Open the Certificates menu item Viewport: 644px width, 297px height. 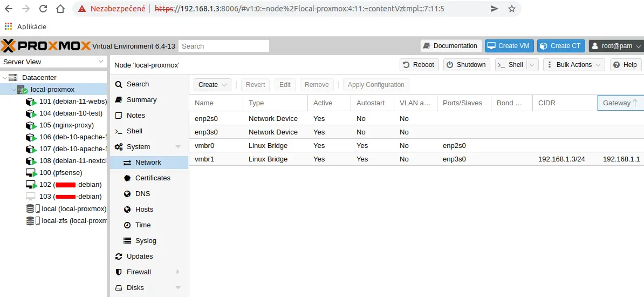point(149,178)
